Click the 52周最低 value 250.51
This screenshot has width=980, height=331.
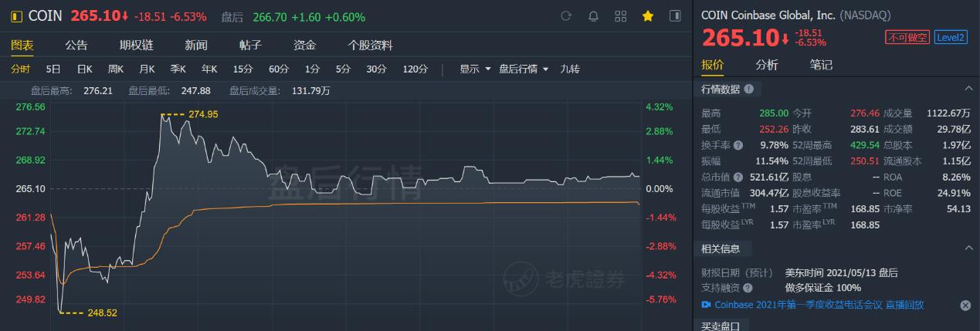point(866,160)
